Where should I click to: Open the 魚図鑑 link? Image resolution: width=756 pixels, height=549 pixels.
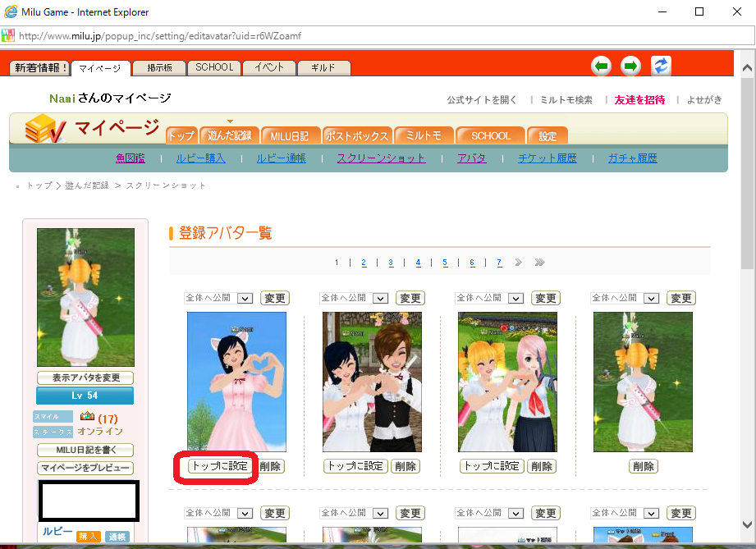click(131, 158)
